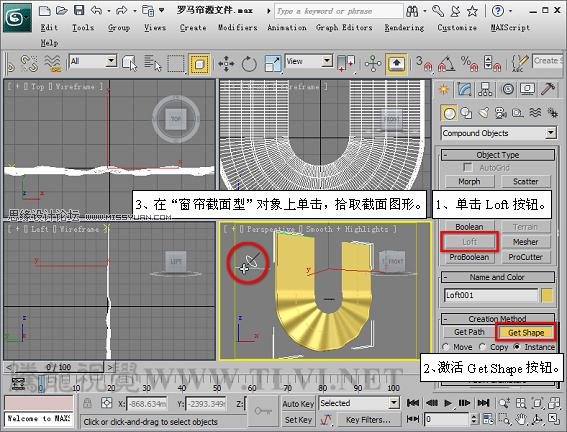Enable the AutoGrid checkbox
The width and height of the screenshot is (567, 432).
click(468, 167)
